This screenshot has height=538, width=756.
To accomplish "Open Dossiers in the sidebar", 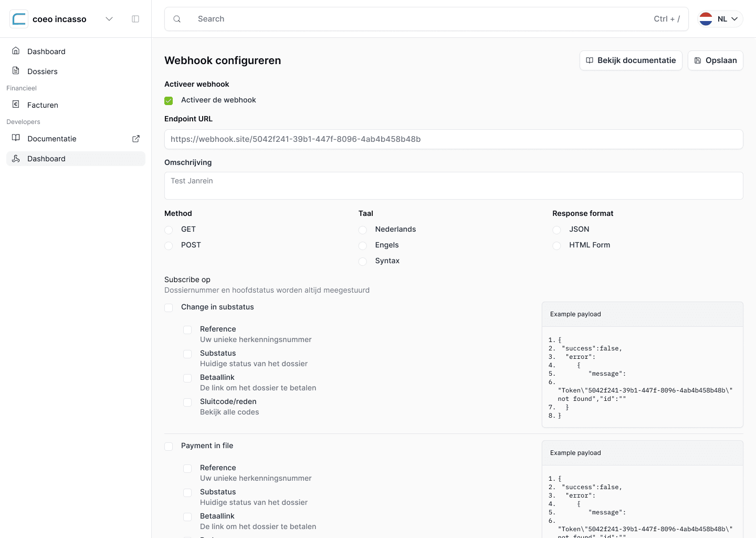I will (76, 71).
